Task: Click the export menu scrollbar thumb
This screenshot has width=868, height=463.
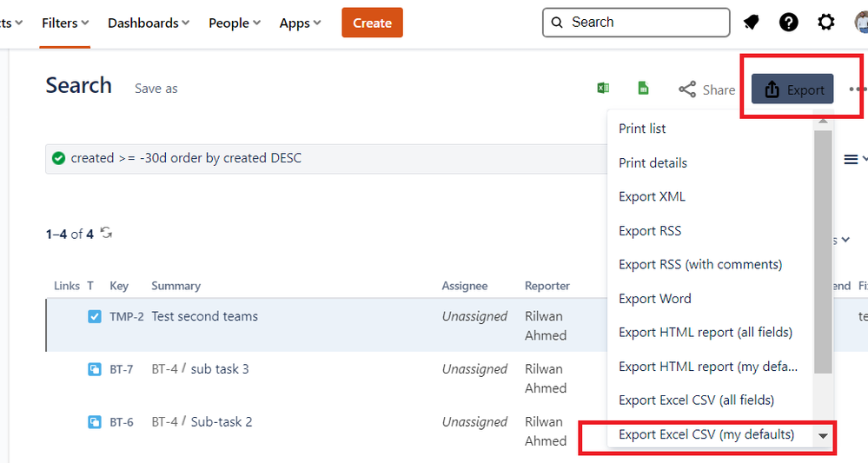Action: click(823, 252)
